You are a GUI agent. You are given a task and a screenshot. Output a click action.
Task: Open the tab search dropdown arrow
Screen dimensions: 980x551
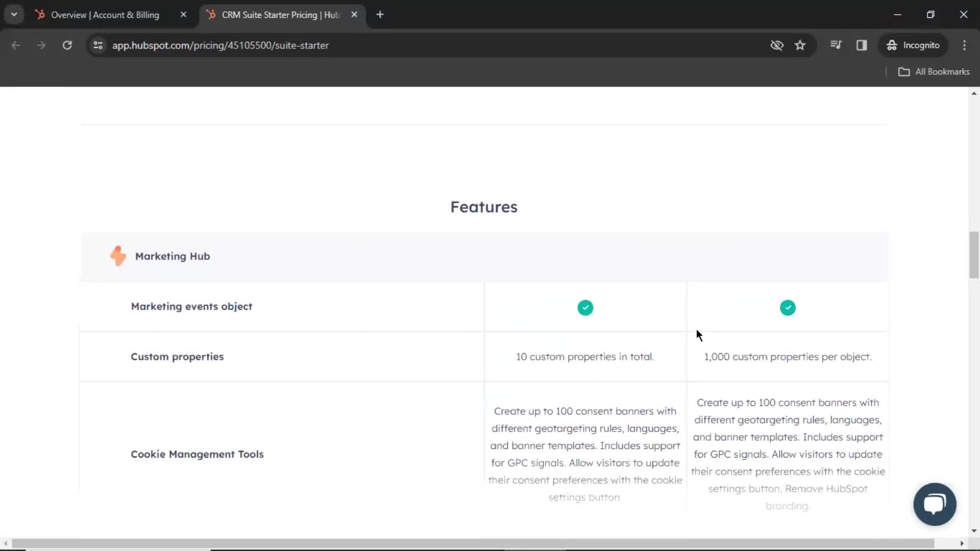pos(14,15)
